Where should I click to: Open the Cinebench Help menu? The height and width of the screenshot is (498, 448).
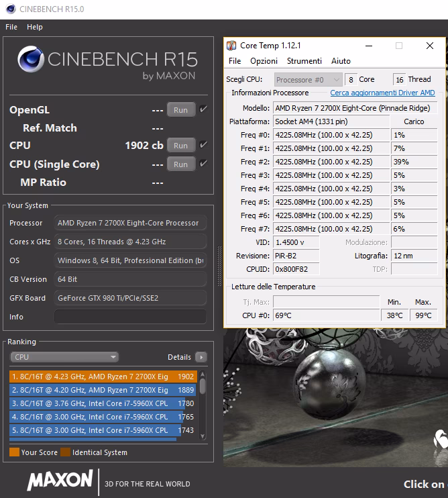(35, 27)
